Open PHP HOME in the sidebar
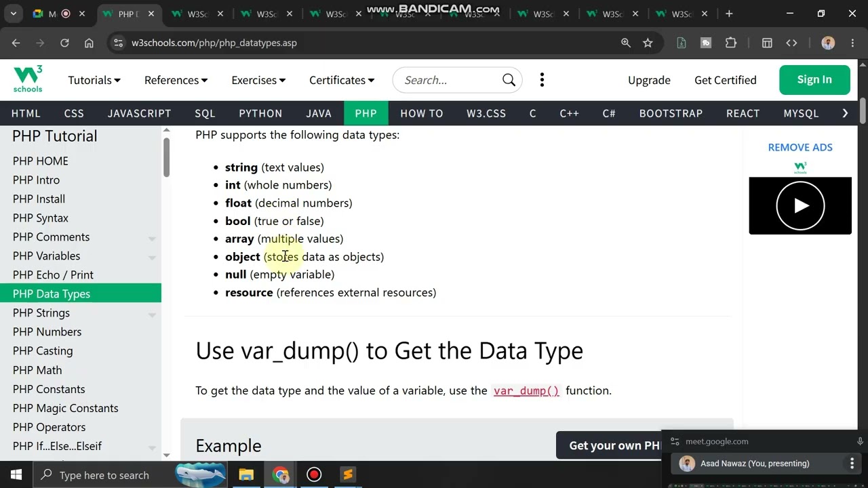The width and height of the screenshot is (868, 488). pos(41,161)
